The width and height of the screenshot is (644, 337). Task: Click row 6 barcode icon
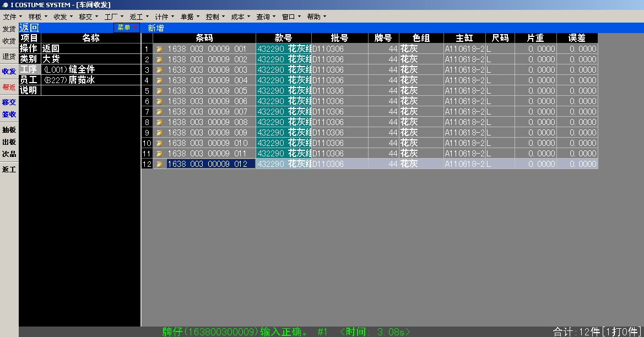159,101
